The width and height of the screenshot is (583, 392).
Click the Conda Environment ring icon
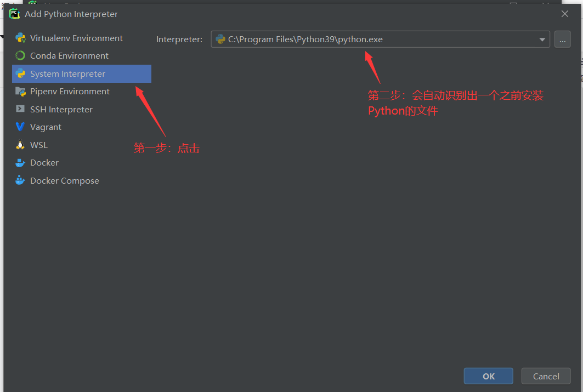point(20,56)
